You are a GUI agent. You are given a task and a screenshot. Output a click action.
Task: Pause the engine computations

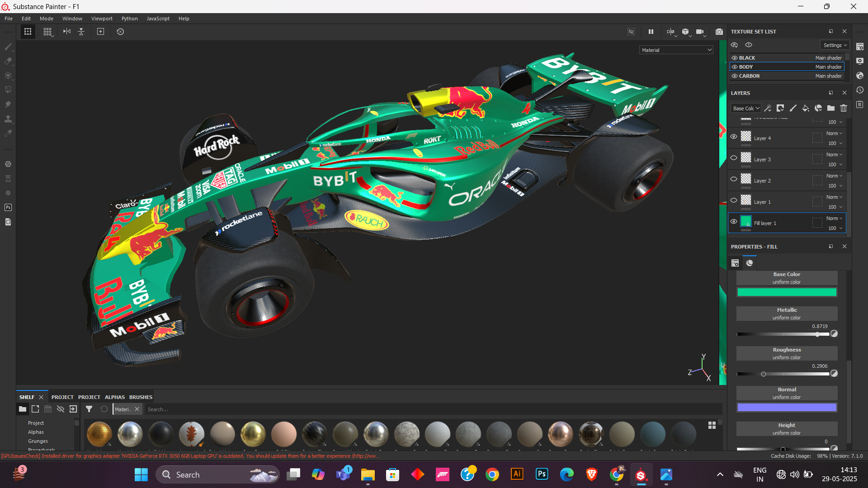[x=651, y=32]
